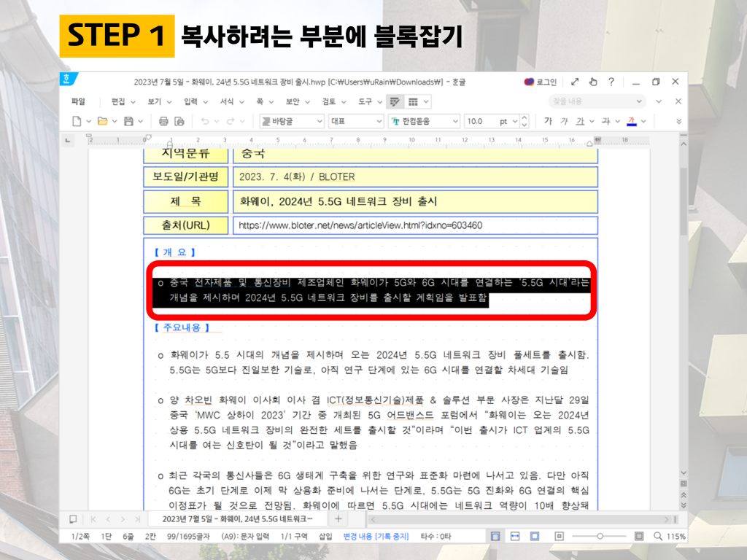747x560 pixels.
Task: Apply italic 가 formatting
Action: (564, 121)
